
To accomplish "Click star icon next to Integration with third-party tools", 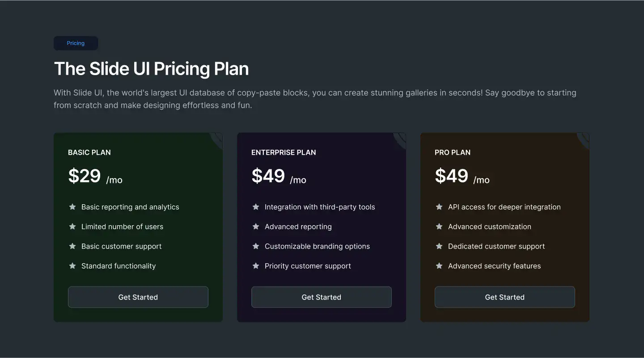I will (256, 207).
